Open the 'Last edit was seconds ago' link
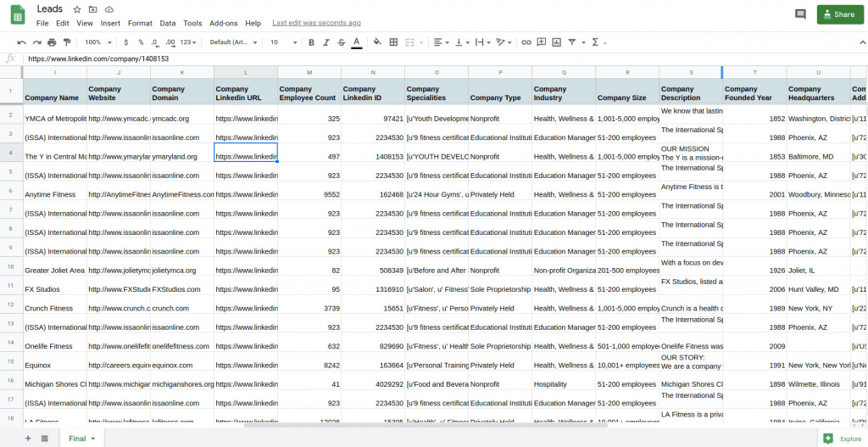868x447 pixels. click(316, 23)
